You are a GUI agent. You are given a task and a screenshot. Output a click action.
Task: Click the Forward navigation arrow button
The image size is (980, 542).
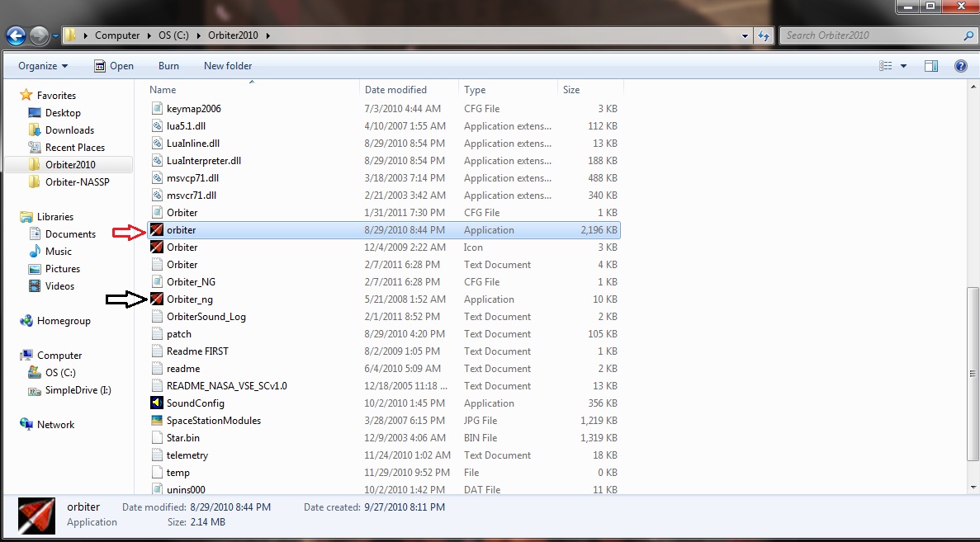pos(39,35)
